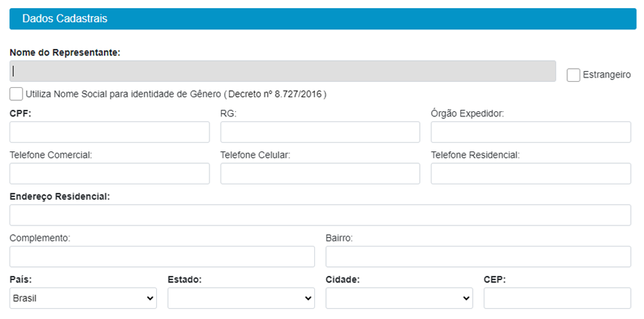Focus the CPF input field
Viewport: 644px width, 319px height.
click(109, 132)
